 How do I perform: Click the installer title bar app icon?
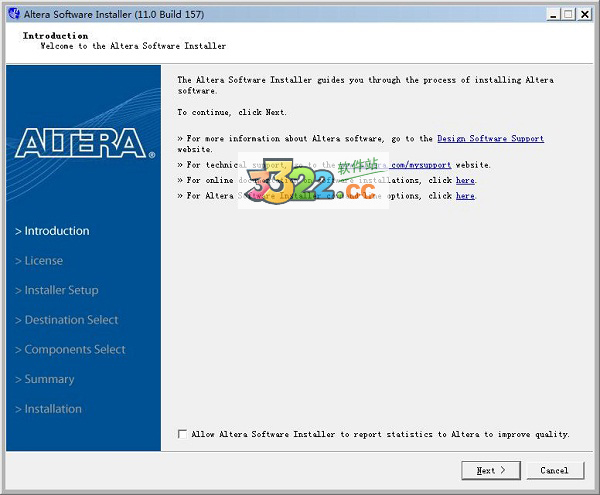pyautogui.click(x=14, y=14)
